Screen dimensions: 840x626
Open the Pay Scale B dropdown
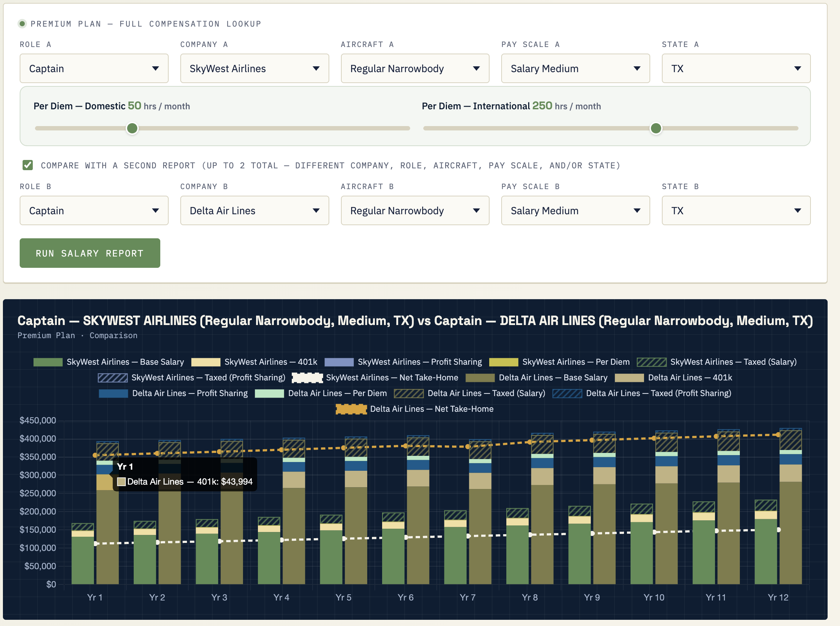pos(576,210)
